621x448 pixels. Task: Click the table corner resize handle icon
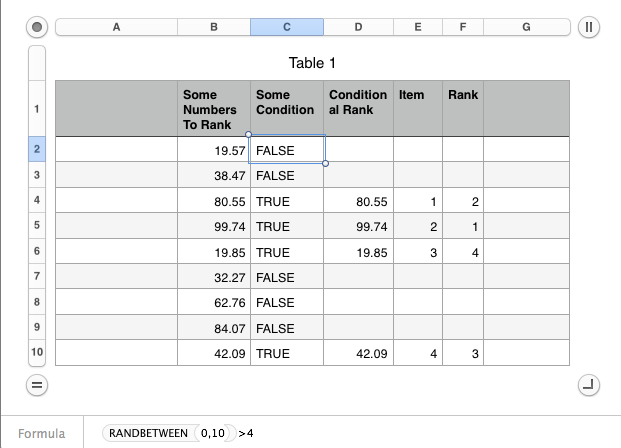(x=589, y=385)
